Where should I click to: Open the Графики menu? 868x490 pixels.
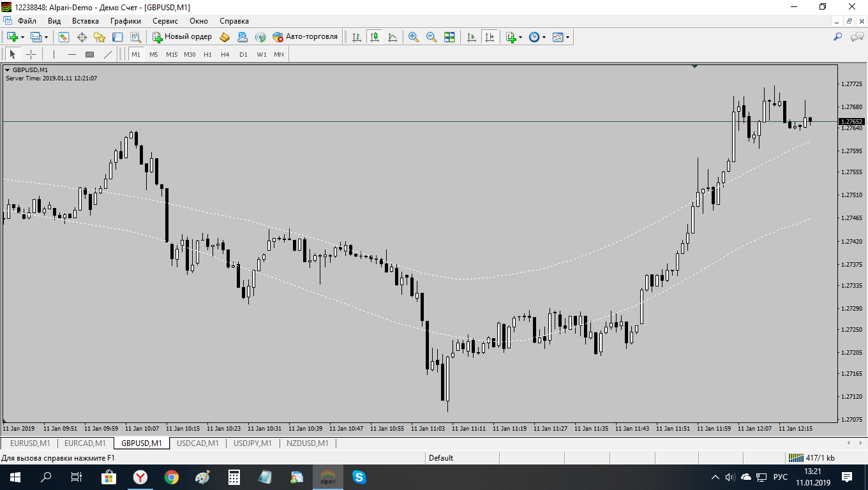(125, 20)
